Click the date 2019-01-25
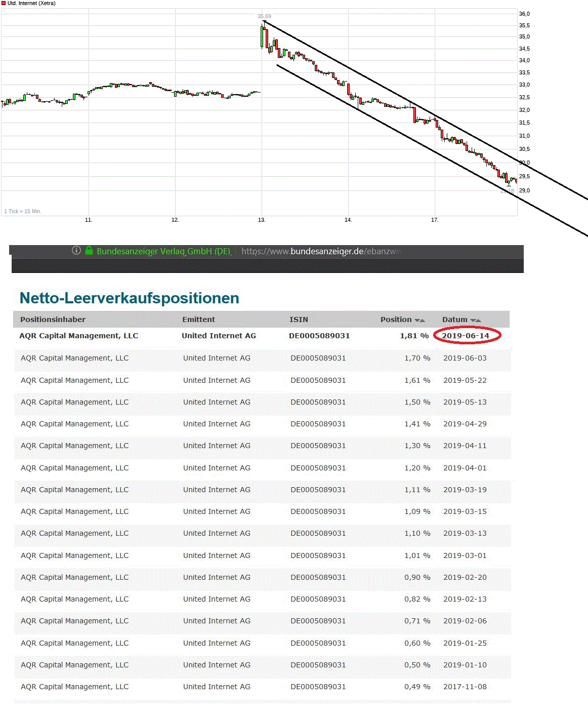Image resolution: width=588 pixels, height=714 pixels. click(465, 643)
